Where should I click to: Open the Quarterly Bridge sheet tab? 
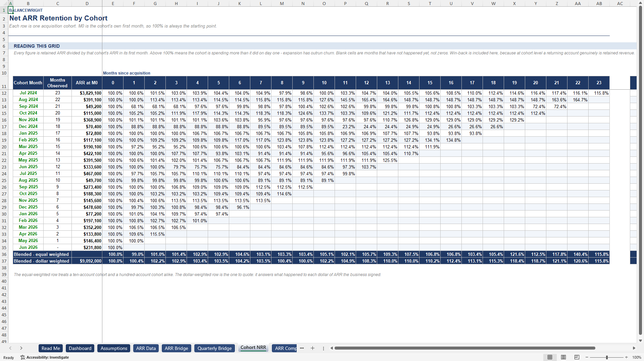215,348
